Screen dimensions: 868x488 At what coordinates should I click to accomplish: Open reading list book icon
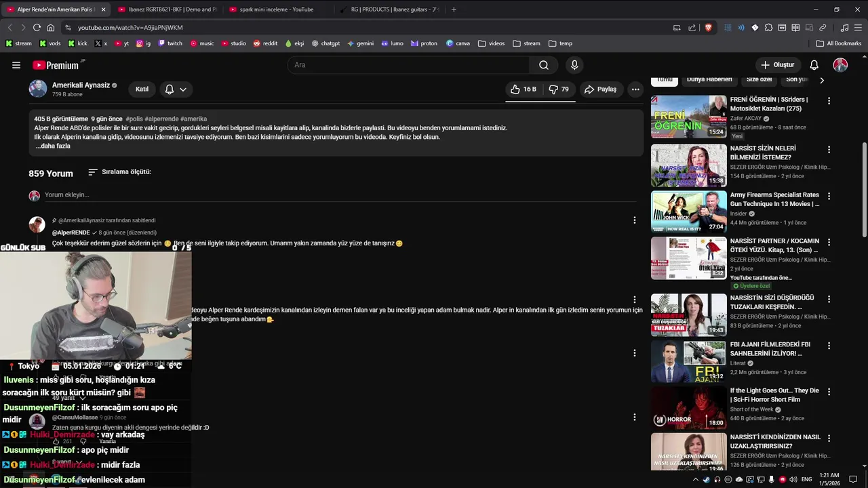coord(795,28)
